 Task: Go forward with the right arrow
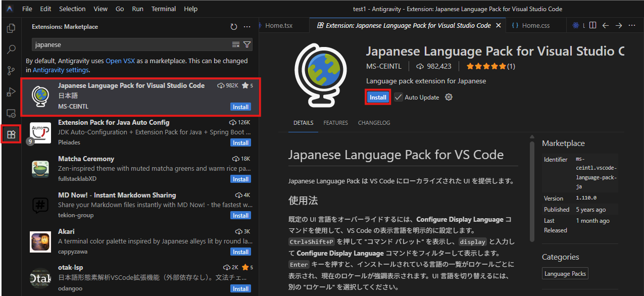pos(619,25)
